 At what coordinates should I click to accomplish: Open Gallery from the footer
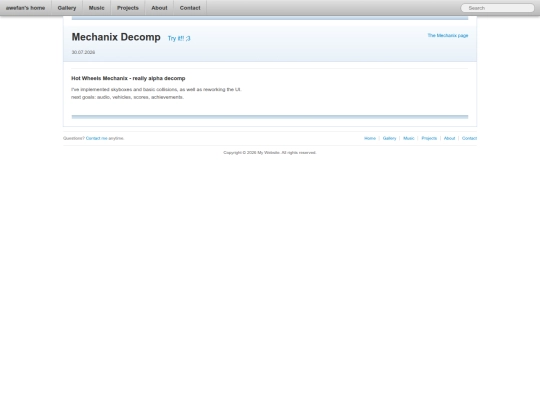tap(390, 138)
